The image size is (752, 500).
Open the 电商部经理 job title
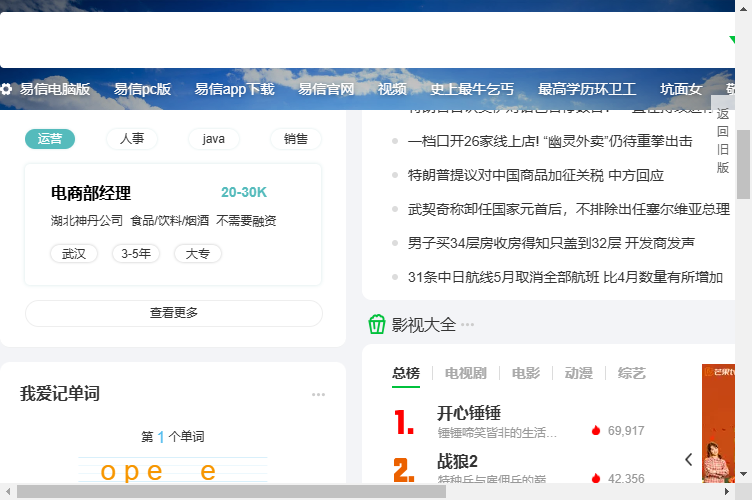click(x=91, y=193)
